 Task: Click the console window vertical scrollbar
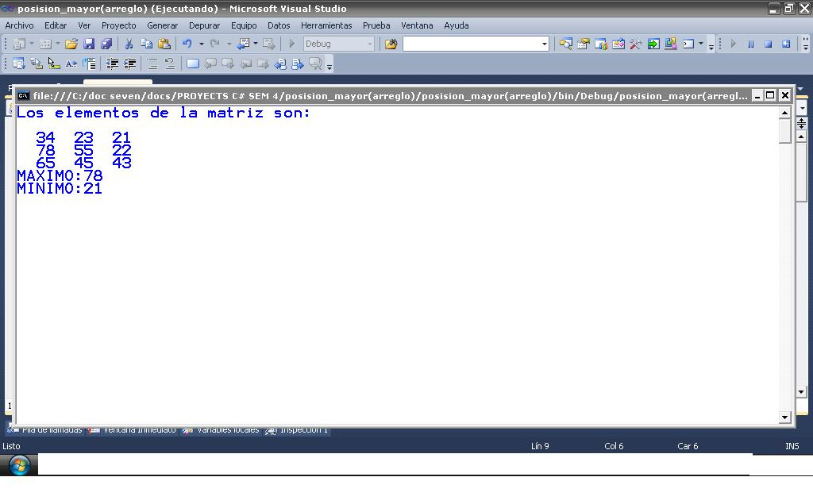784,262
